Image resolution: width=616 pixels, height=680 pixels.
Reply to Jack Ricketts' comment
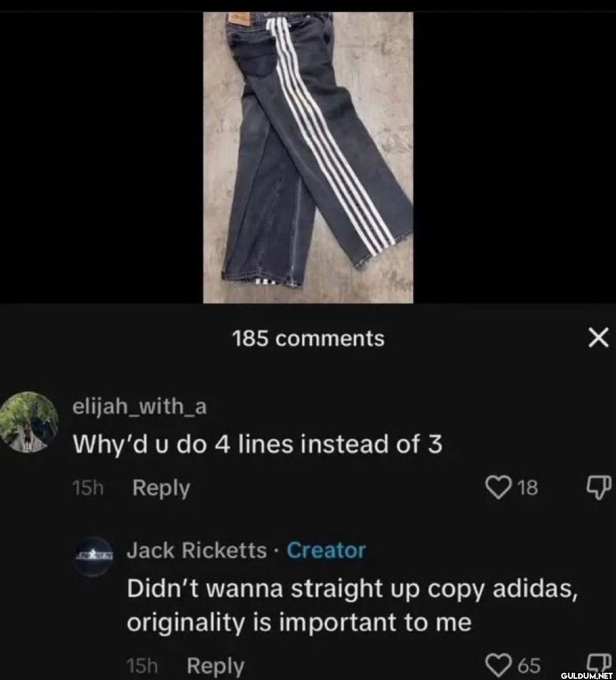216,665
